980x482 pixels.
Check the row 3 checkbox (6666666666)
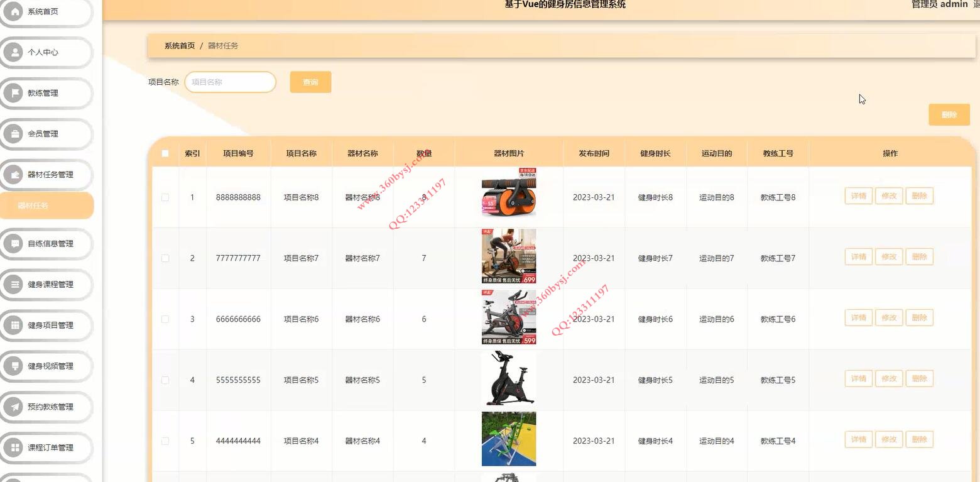click(165, 319)
